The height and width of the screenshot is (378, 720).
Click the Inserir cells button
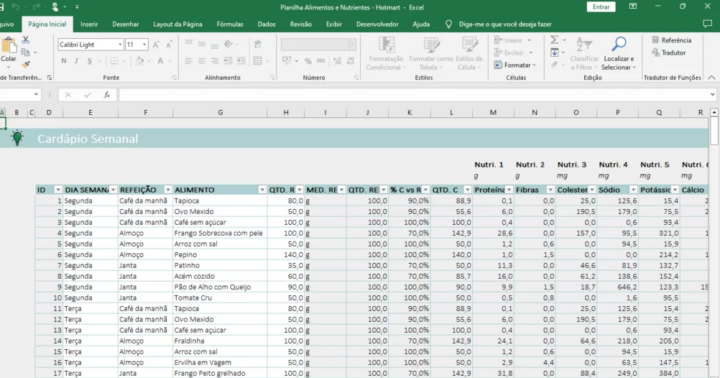point(512,40)
